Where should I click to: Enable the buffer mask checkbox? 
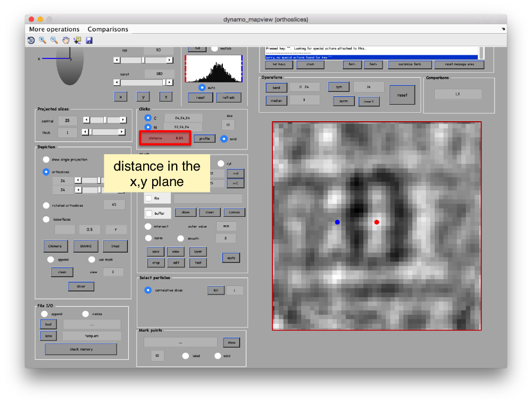(148, 213)
